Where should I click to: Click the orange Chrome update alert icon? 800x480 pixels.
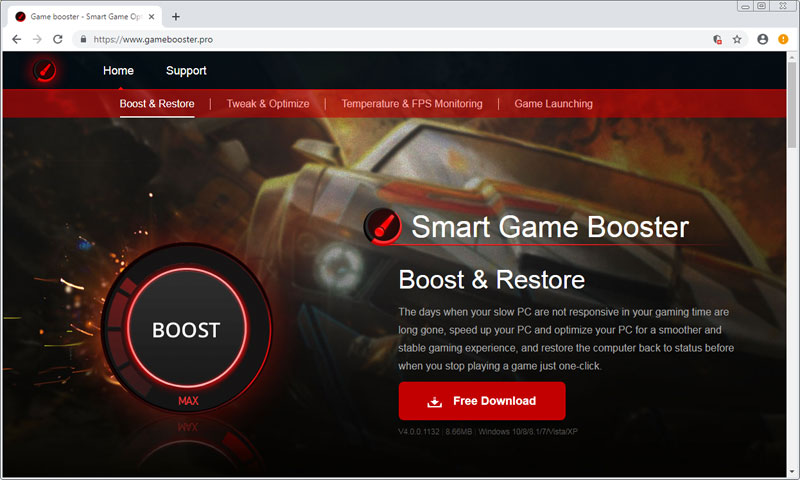coord(783,39)
